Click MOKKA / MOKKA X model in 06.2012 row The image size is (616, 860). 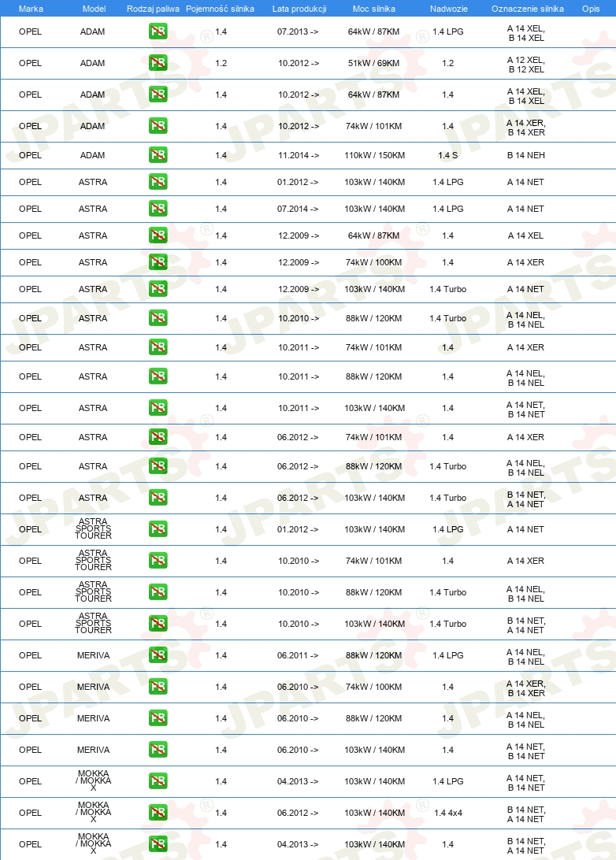[93, 812]
